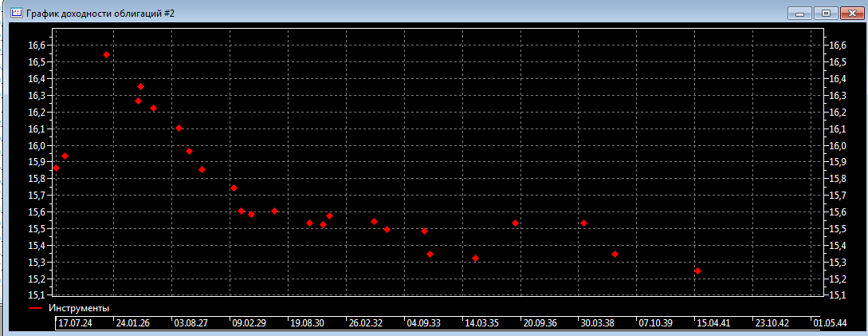Click 15,5 on the left yield axis
This screenshot has width=868, height=336.
(x=35, y=228)
